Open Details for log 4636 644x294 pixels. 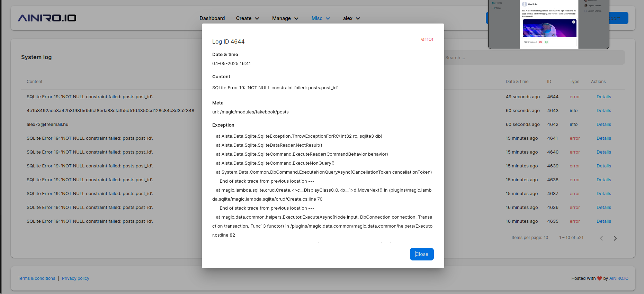[603, 208]
